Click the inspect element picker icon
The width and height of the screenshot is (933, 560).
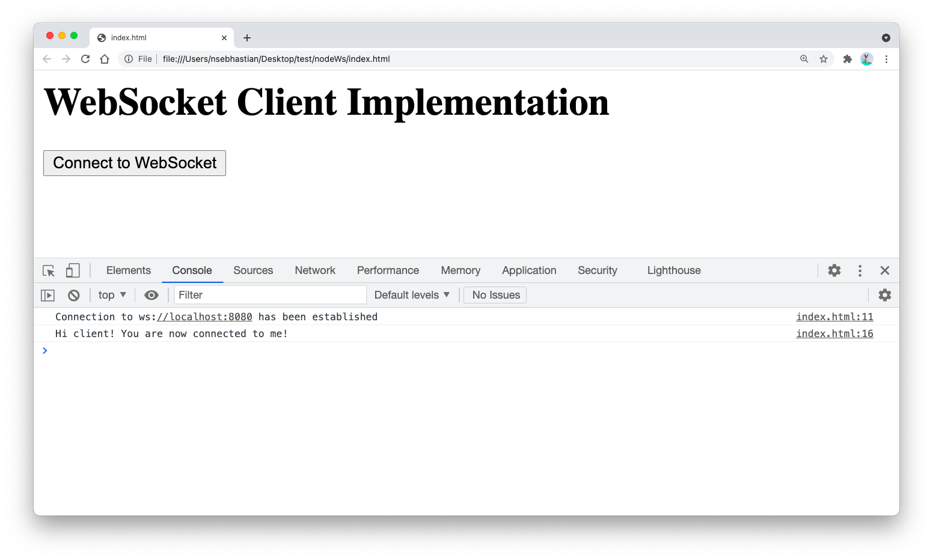pyautogui.click(x=49, y=271)
